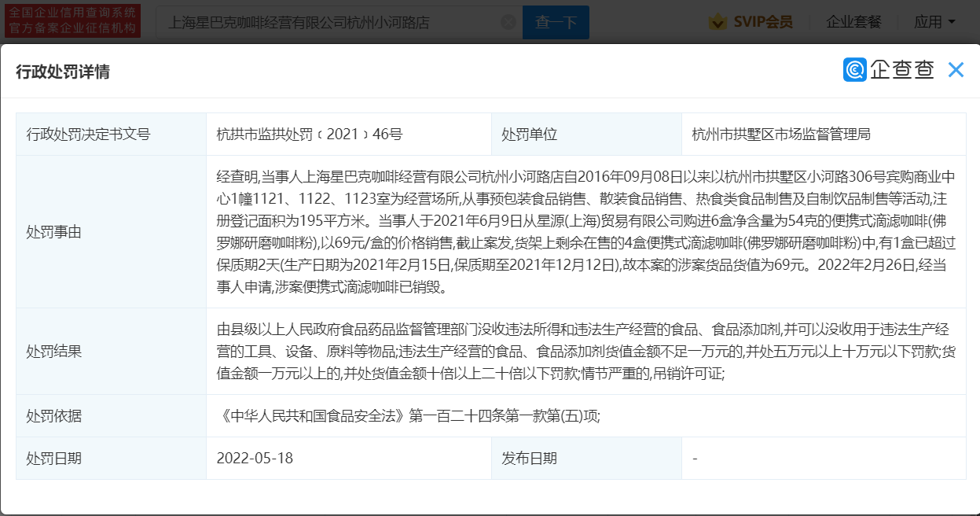Select the 杭州市拱墅区市场监督管理局 value
The image size is (980, 516).
pos(781,135)
